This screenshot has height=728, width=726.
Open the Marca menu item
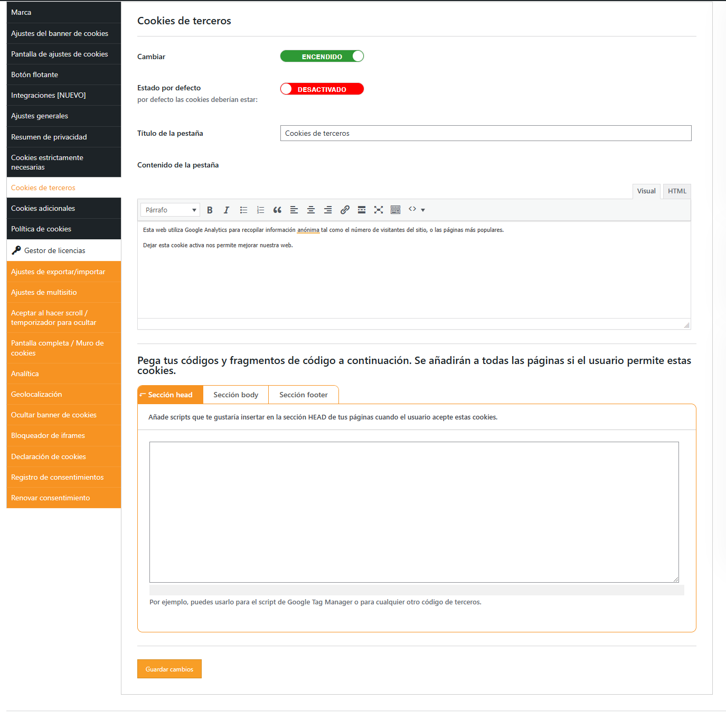point(64,12)
